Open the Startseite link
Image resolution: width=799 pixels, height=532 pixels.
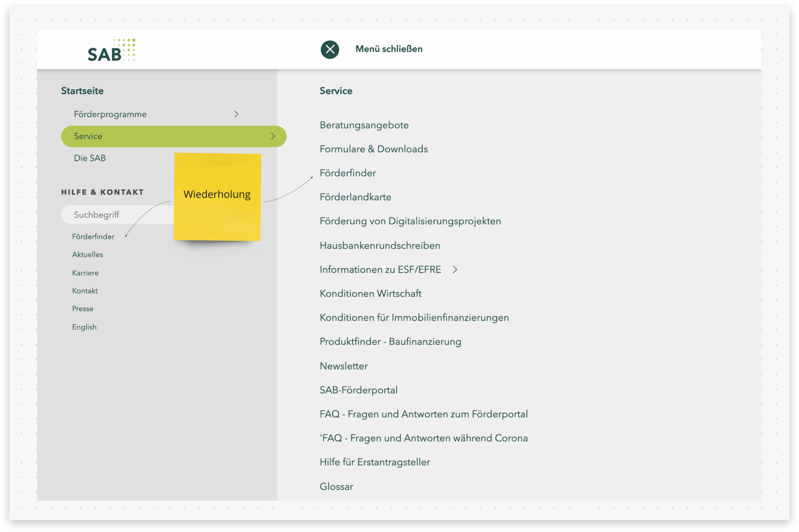pyautogui.click(x=82, y=91)
